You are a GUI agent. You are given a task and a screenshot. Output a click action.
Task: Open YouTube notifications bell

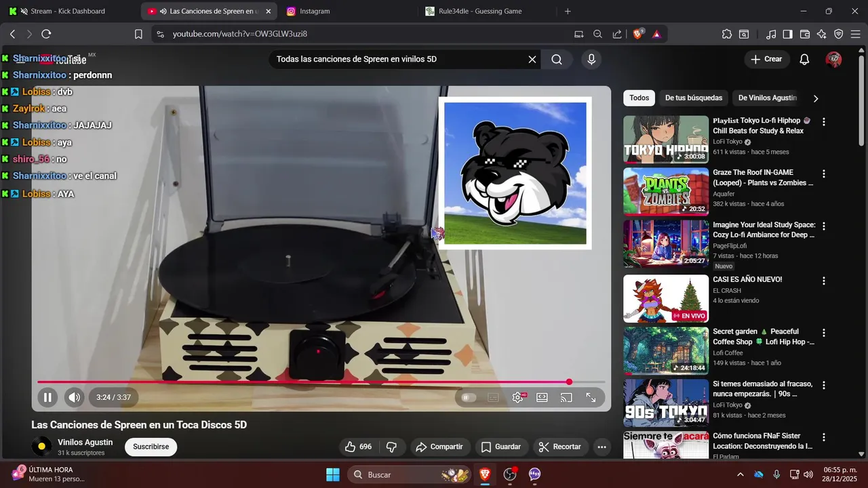tap(804, 60)
